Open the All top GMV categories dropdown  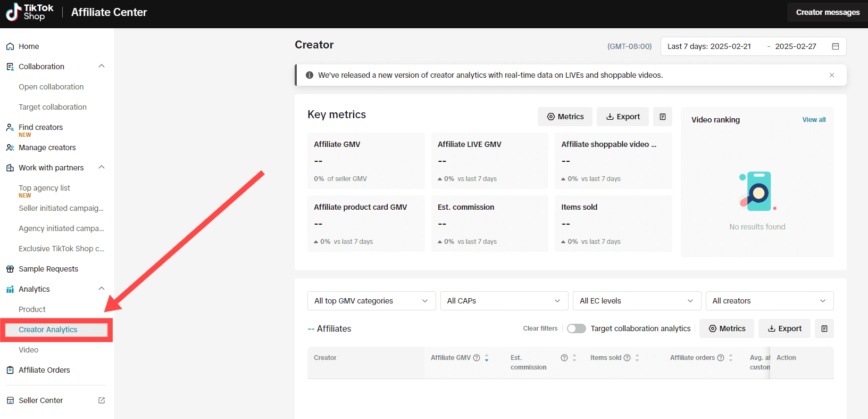(x=371, y=301)
